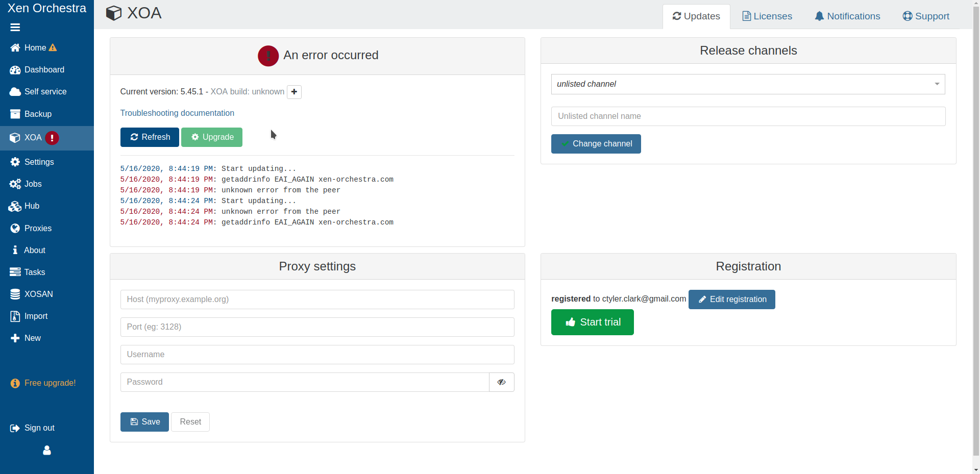The width and height of the screenshot is (980, 474).
Task: Click the Unlisted channel name field
Action: pos(748,116)
